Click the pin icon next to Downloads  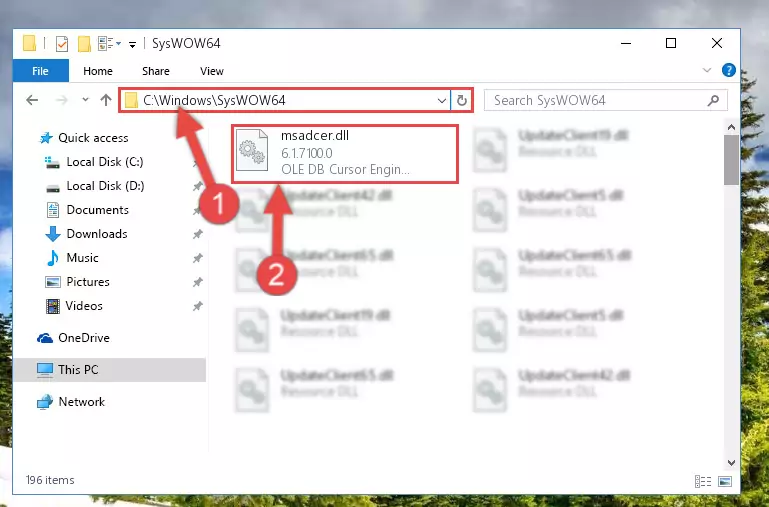[197, 234]
